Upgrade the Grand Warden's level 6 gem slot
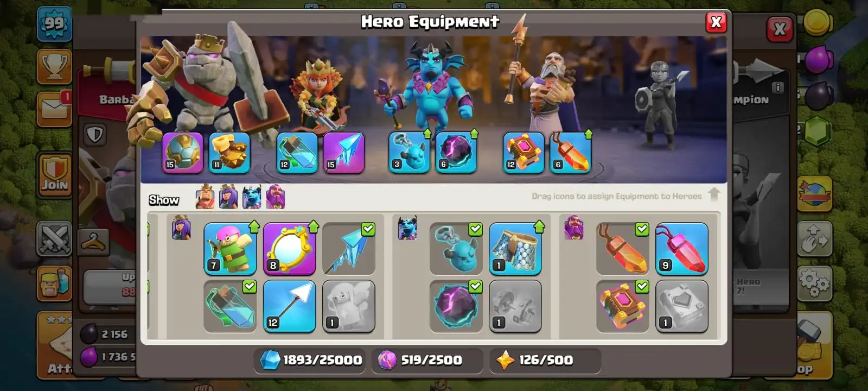The width and height of the screenshot is (868, 391). [570, 153]
